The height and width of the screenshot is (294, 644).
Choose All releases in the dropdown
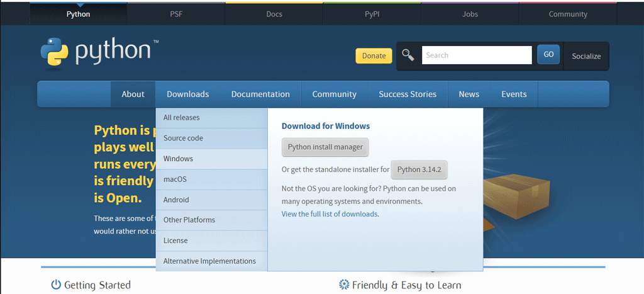pos(181,118)
